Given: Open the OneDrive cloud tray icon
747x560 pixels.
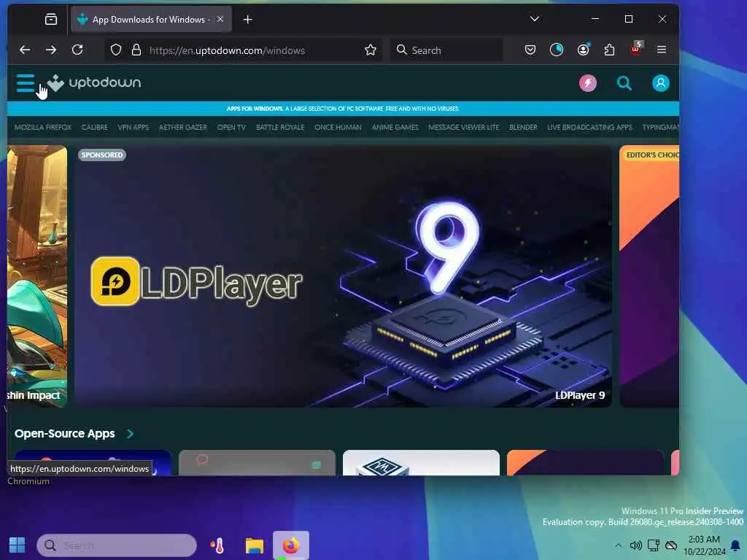Looking at the screenshot, I should [x=671, y=545].
